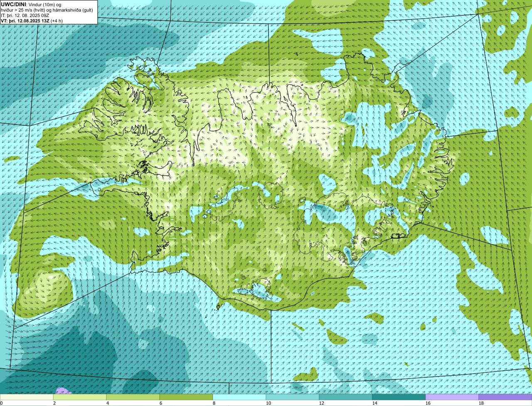Click the 16–18 m/s light purple legend band

click(x=452, y=397)
